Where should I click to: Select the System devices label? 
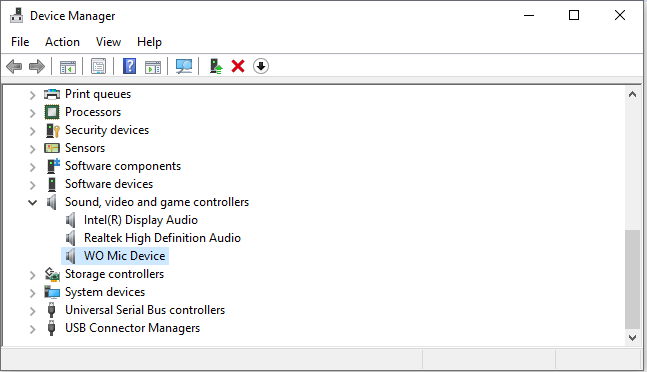point(105,292)
